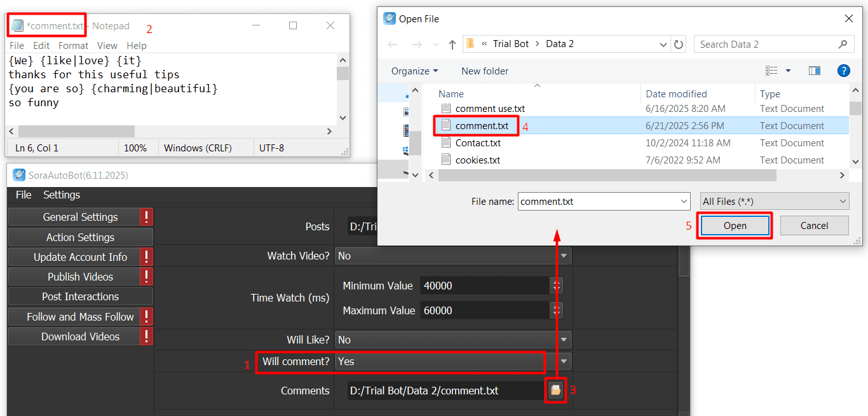
Task: Expand the Organize menu
Action: point(414,71)
